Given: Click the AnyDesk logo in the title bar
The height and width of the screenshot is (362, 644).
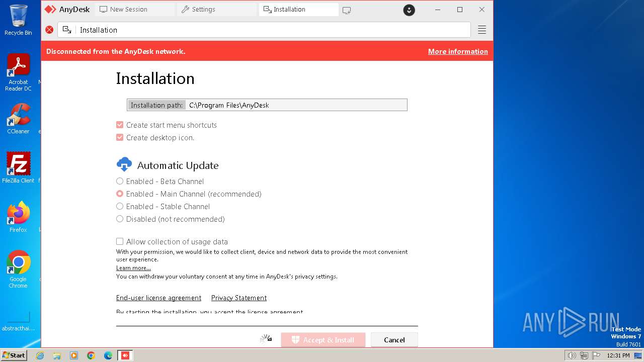Looking at the screenshot, I should [x=50, y=10].
